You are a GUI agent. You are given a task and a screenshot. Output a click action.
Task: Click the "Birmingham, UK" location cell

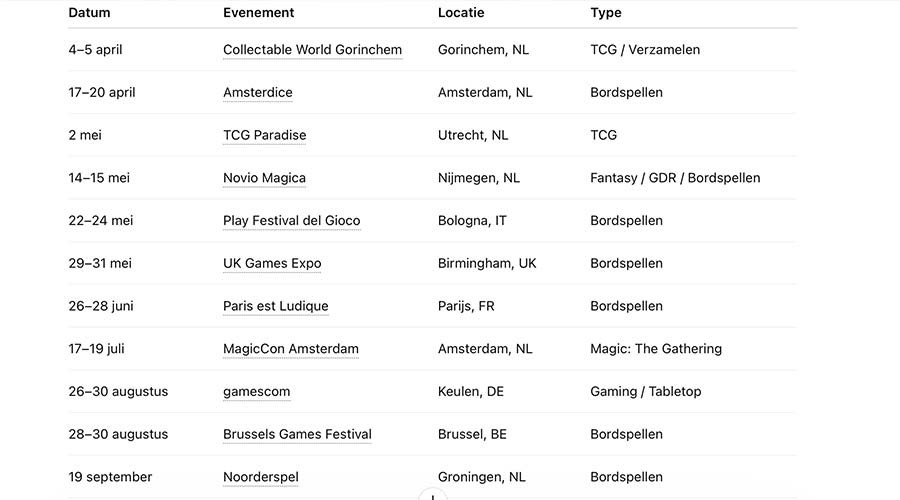tap(487, 264)
